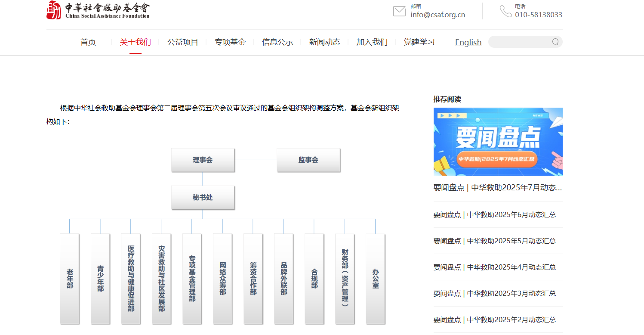
Task: Click the China Social Assistance Foundation logo
Action: [x=98, y=10]
